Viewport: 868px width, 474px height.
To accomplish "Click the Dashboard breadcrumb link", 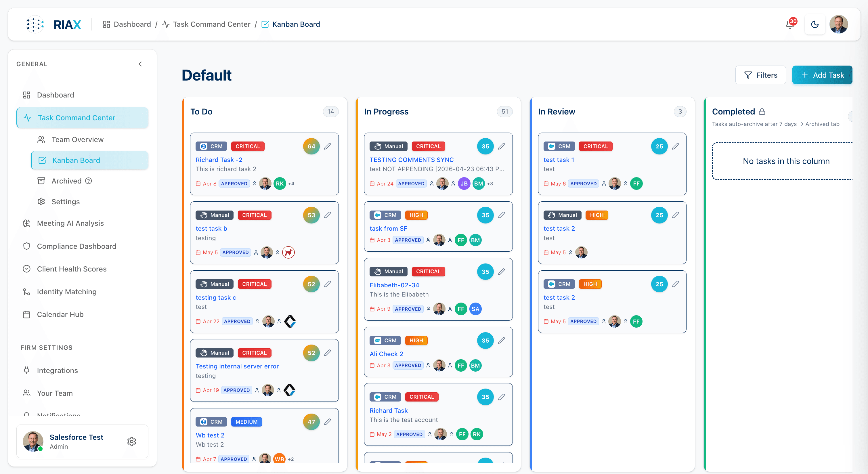I will tap(127, 24).
